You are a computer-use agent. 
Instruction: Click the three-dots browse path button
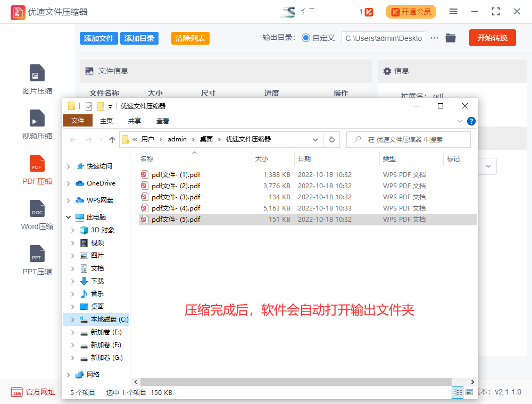(x=434, y=38)
